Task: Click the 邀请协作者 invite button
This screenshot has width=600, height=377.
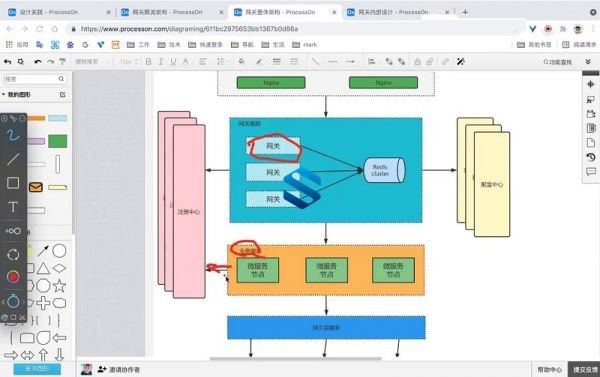Action: [119, 369]
